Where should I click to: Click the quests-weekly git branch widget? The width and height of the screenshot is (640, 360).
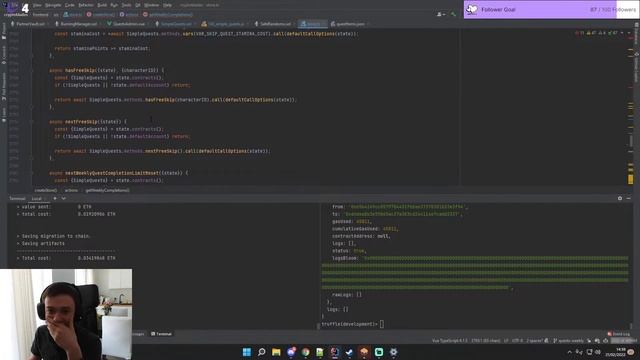pos(568,341)
